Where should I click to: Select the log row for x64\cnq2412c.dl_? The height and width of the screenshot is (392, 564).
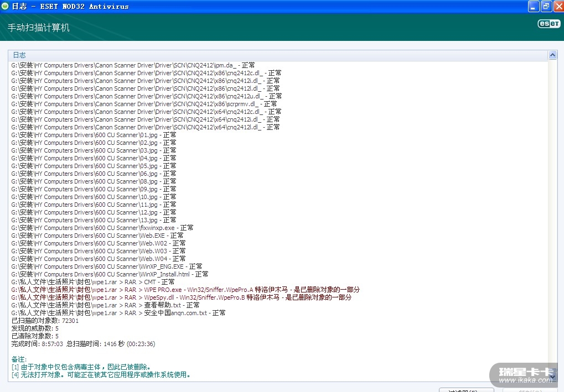point(146,112)
